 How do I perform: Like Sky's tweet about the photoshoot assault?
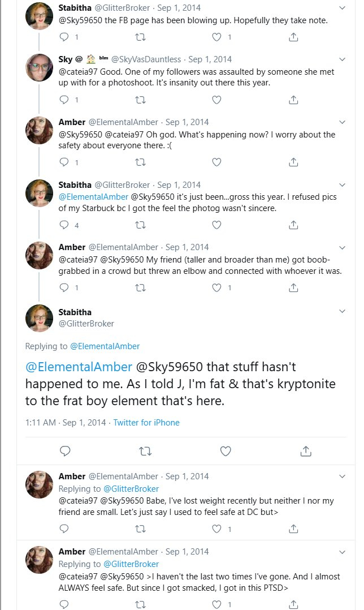(x=216, y=100)
